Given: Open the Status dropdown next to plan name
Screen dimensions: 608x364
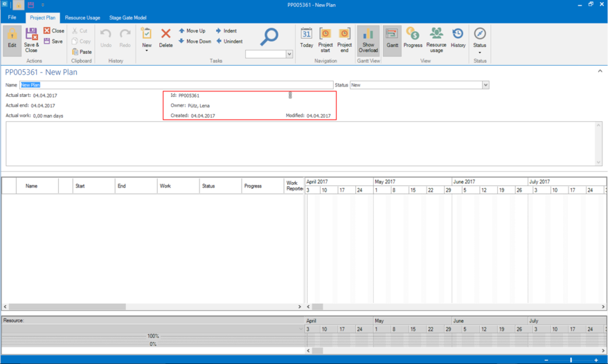Looking at the screenshot, I should pyautogui.click(x=485, y=85).
